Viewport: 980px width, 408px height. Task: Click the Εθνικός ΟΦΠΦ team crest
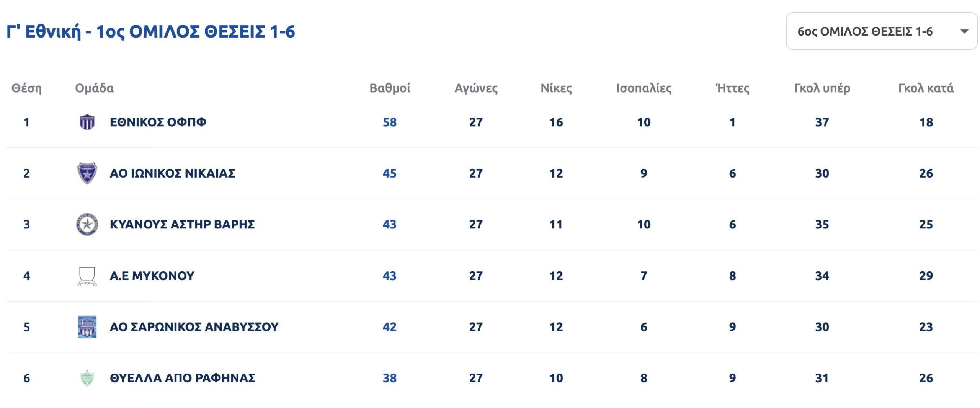pyautogui.click(x=87, y=122)
